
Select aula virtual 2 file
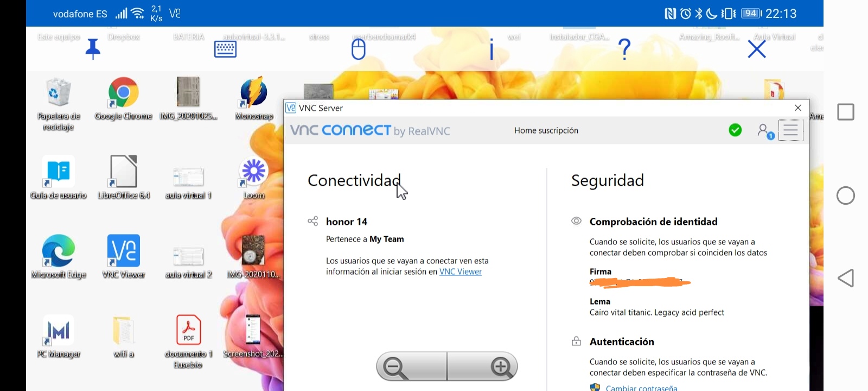[x=188, y=262]
